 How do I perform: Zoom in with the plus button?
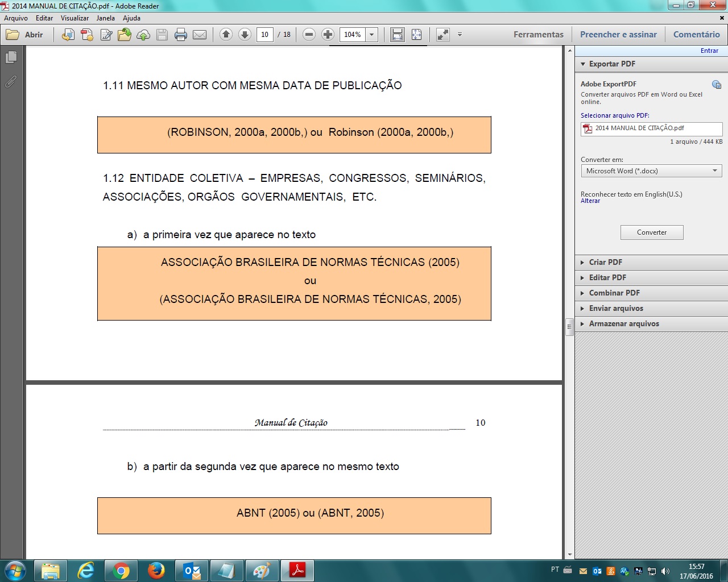(x=328, y=35)
